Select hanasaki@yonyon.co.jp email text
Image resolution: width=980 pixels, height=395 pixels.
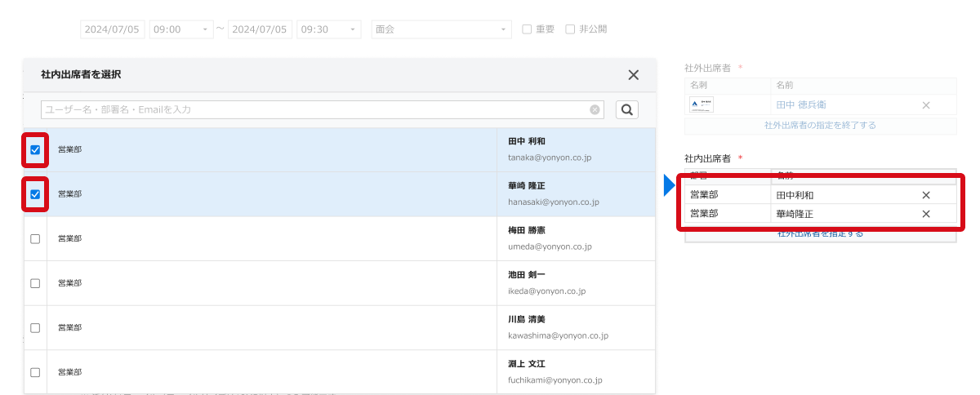click(x=554, y=202)
